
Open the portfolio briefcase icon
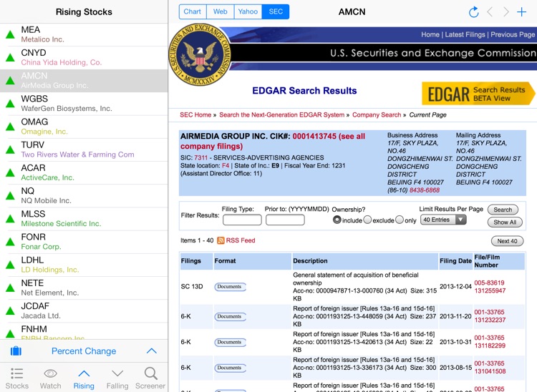(16, 351)
